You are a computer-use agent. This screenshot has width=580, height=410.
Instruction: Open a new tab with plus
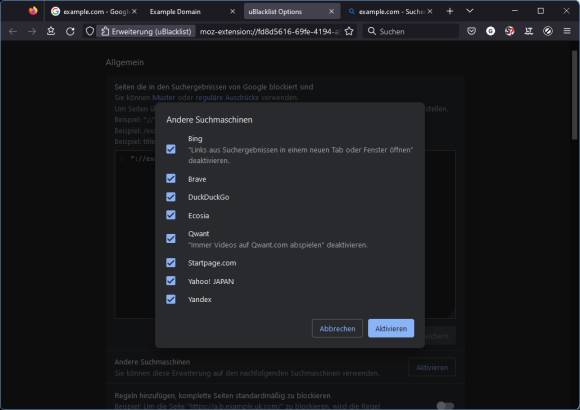point(450,11)
